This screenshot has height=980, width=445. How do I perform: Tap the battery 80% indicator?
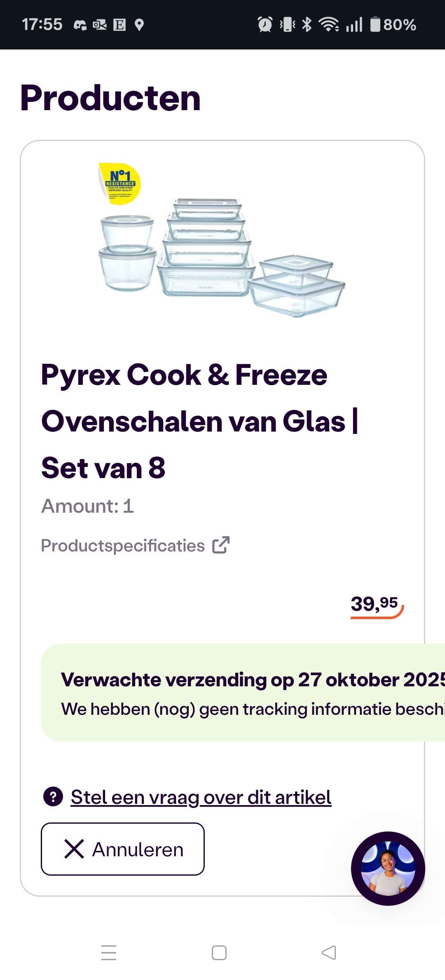[393, 24]
